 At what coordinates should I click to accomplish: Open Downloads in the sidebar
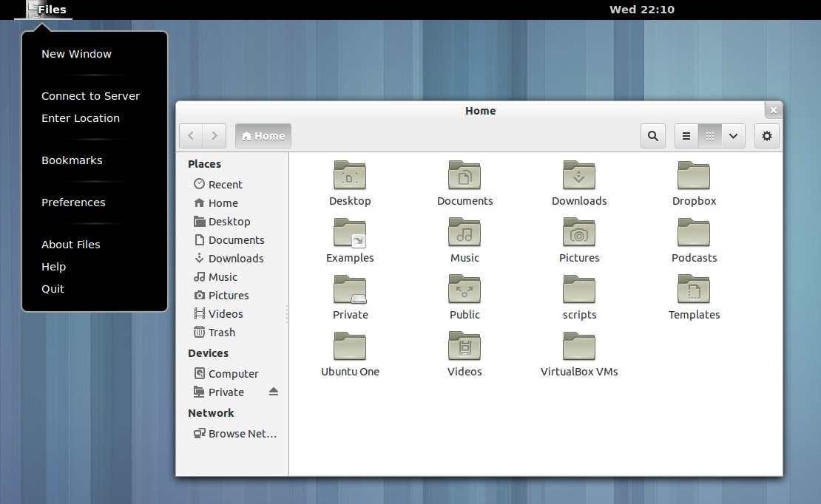[233, 259]
